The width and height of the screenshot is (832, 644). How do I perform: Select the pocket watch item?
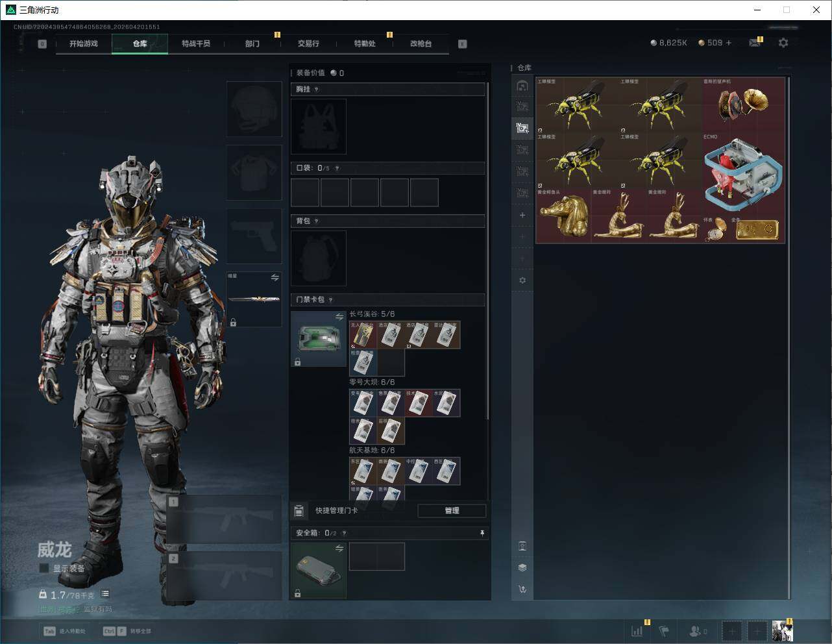point(716,230)
